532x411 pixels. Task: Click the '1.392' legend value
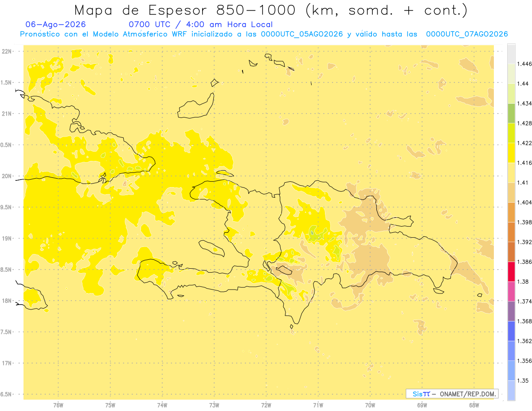pos(524,242)
